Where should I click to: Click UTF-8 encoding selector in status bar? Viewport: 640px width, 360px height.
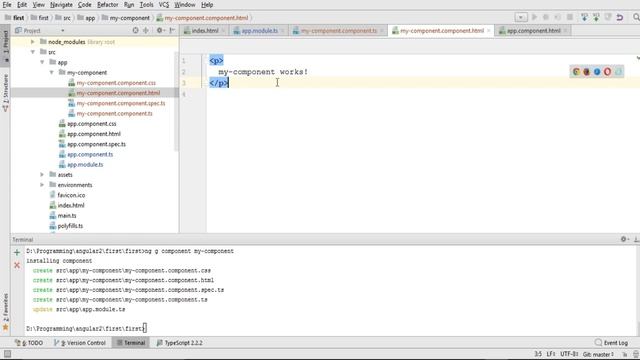coord(569,354)
